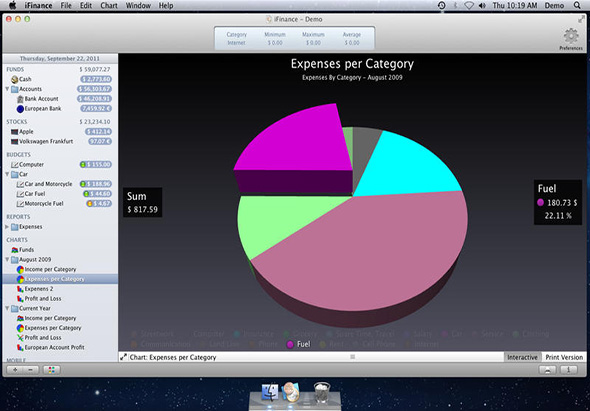Switch to Interactive chart mode

[522, 357]
